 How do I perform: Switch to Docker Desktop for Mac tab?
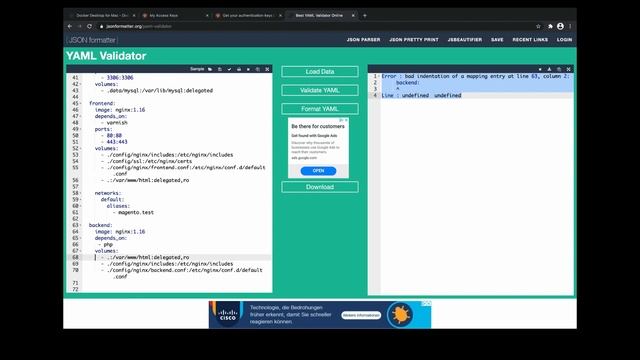tap(102, 16)
